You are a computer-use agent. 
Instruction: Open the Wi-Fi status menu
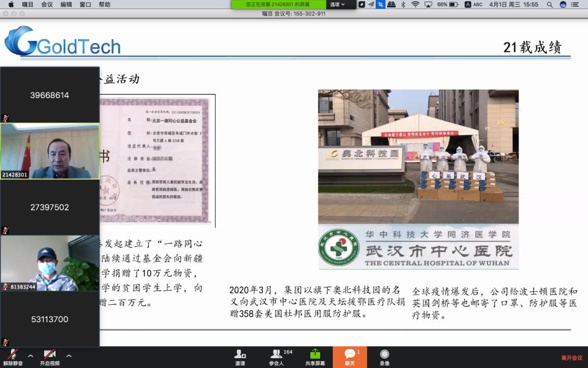[415, 4]
